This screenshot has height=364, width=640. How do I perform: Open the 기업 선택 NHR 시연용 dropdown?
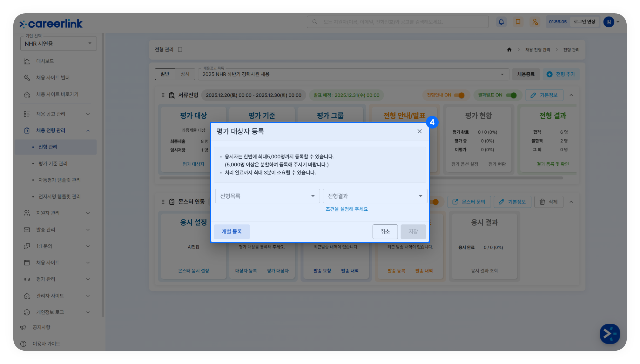click(58, 43)
